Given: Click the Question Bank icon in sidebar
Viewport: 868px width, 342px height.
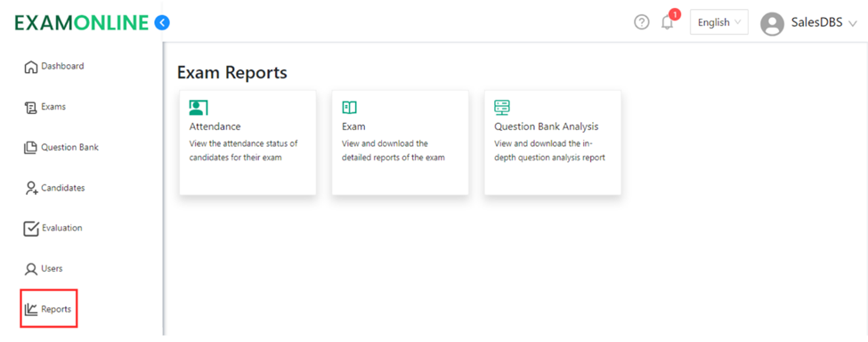Looking at the screenshot, I should click(30, 148).
